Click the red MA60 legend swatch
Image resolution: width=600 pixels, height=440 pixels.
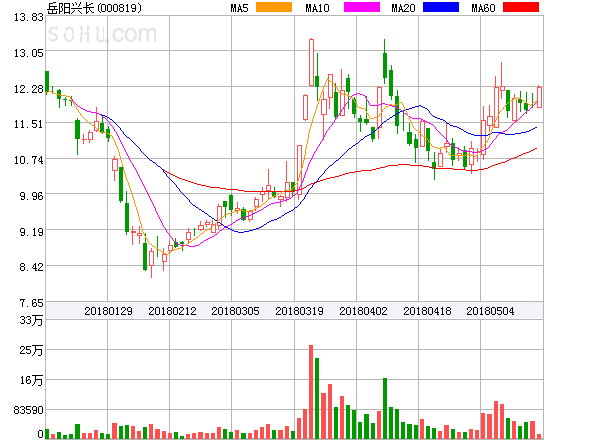click(521, 7)
